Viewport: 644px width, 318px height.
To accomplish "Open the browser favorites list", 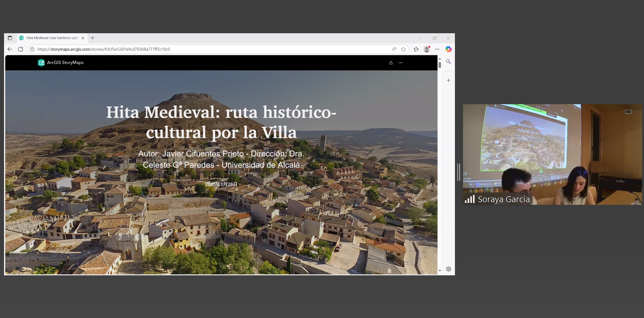I will [416, 49].
